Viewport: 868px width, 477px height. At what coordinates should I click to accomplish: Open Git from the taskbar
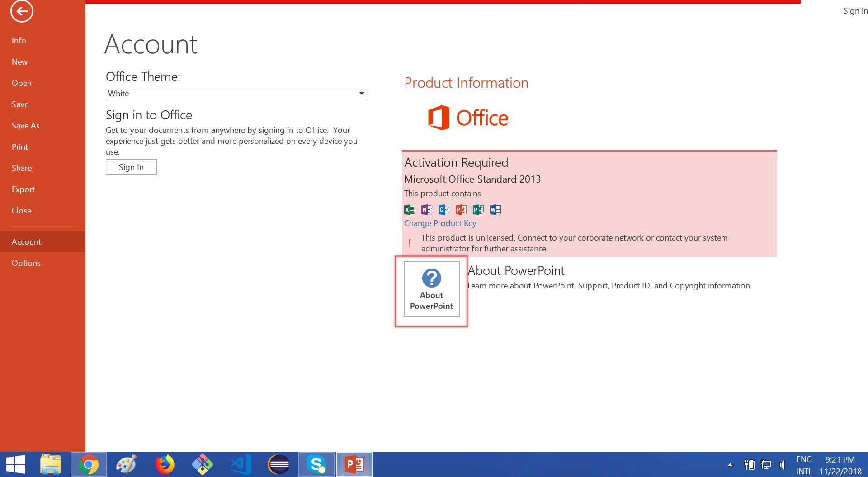pos(202,464)
